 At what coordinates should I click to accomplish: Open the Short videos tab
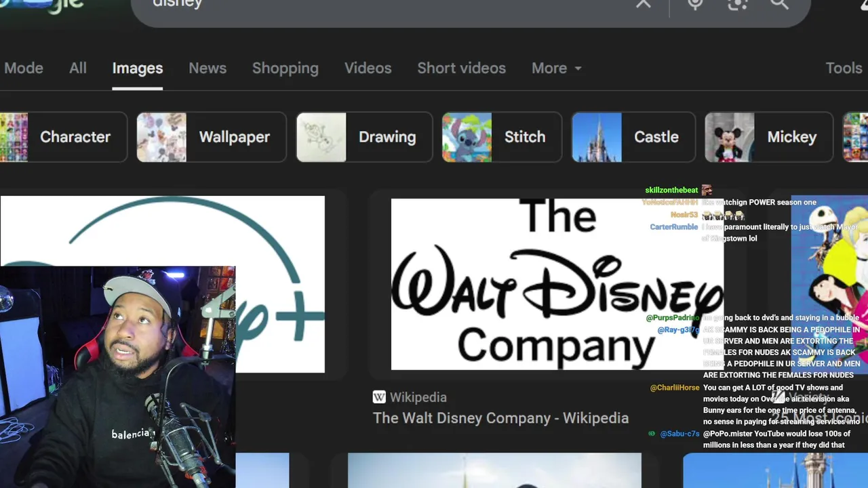(x=462, y=68)
